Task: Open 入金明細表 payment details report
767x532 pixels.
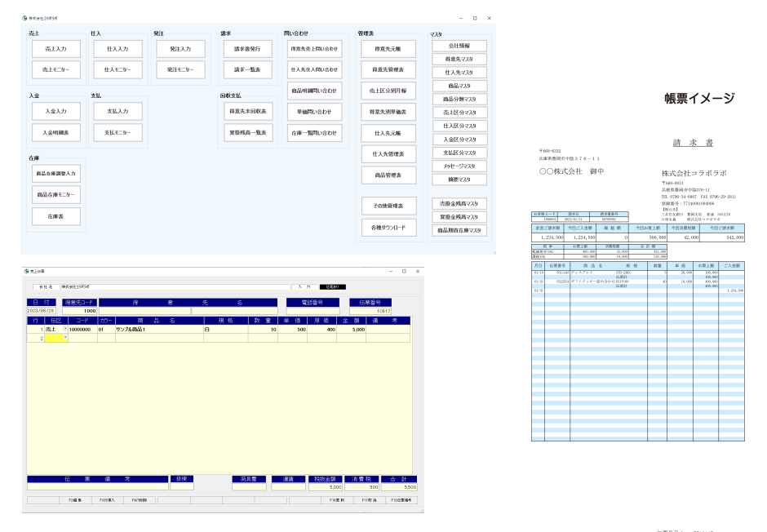Action: (56, 132)
